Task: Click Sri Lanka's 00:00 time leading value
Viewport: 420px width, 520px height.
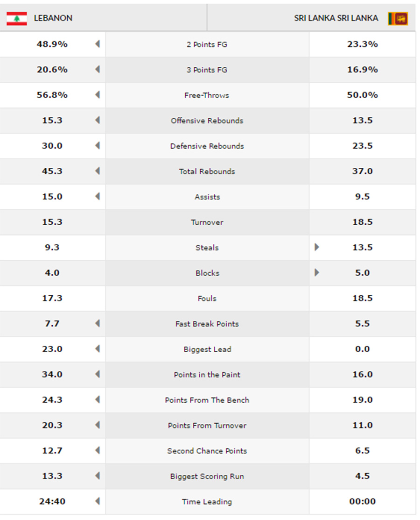Action: coord(362,501)
